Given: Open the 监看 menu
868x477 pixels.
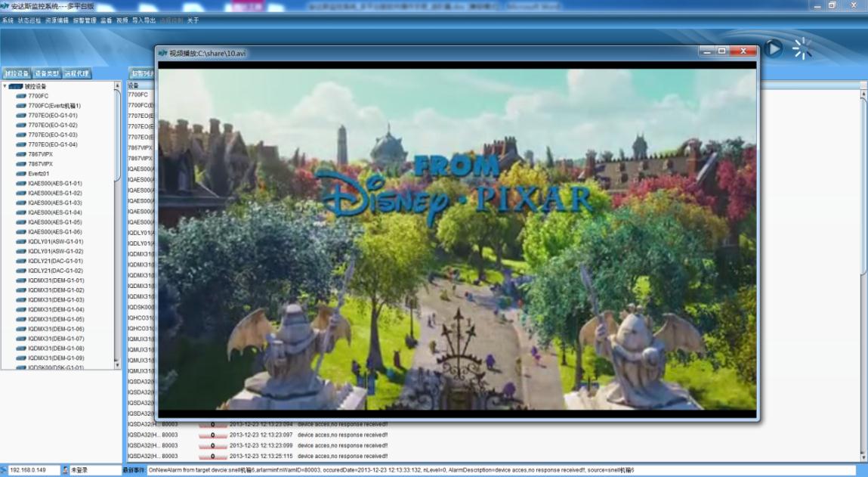Looking at the screenshot, I should click(x=107, y=20).
